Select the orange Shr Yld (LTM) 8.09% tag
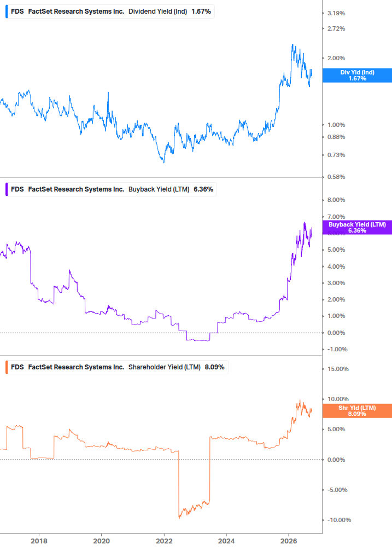This screenshot has width=392, height=550. tap(357, 411)
